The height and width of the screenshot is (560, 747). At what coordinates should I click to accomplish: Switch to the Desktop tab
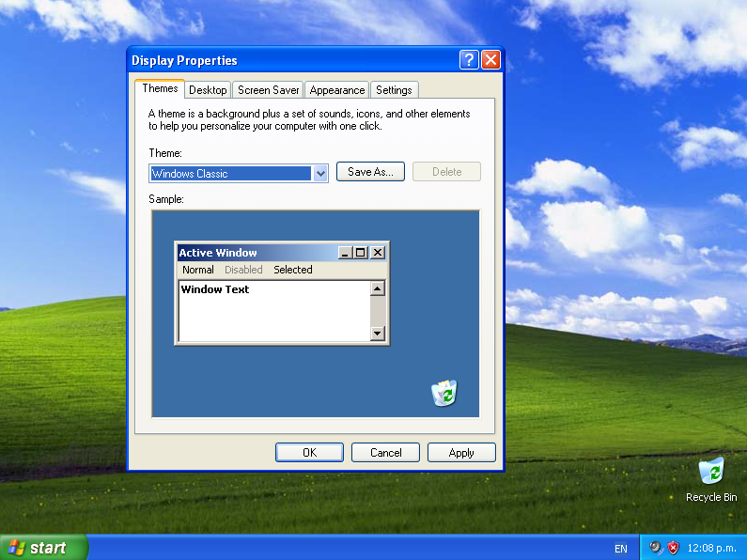[x=208, y=90]
